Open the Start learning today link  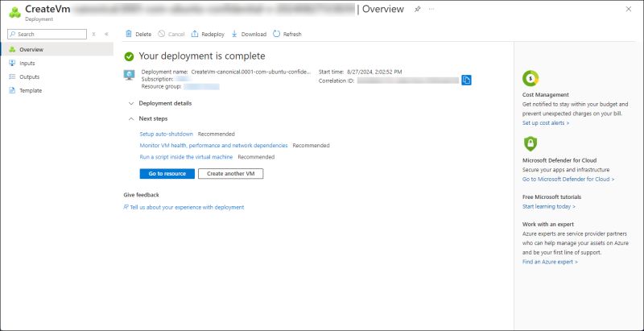(x=549, y=206)
